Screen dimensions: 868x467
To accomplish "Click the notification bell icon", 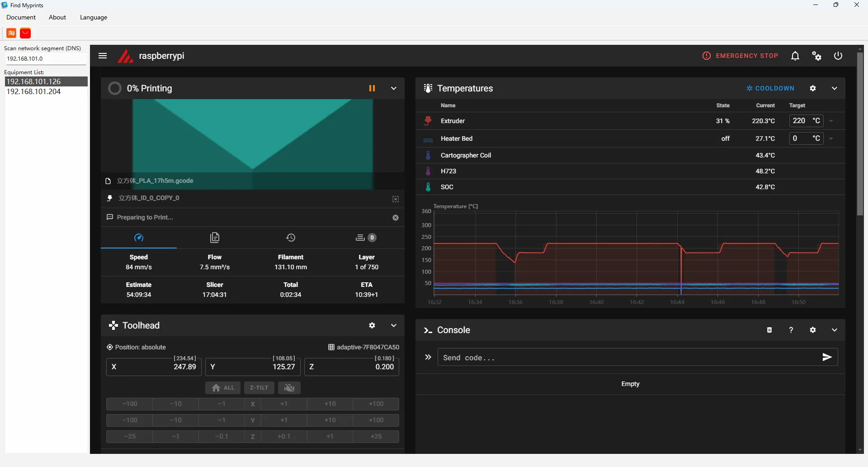I will click(x=795, y=56).
